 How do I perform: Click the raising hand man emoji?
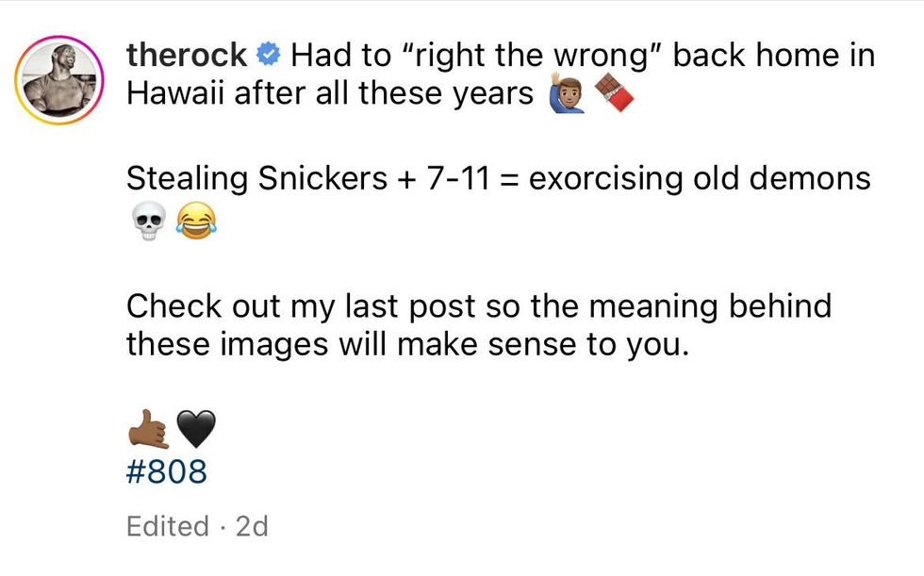point(567,95)
